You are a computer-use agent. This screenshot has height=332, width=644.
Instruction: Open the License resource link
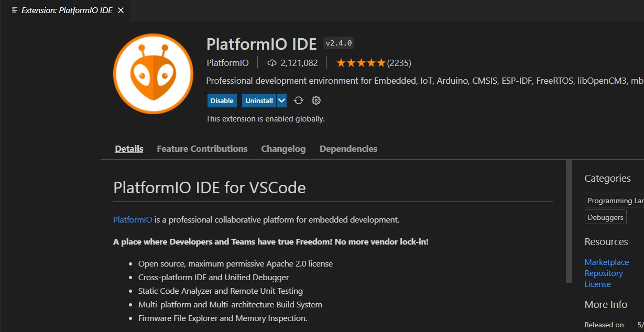coord(598,284)
